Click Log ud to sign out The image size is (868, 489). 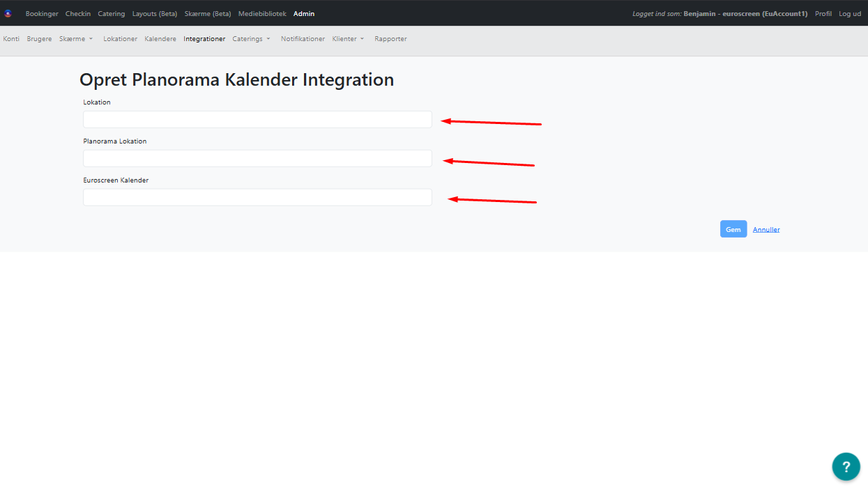(x=850, y=14)
